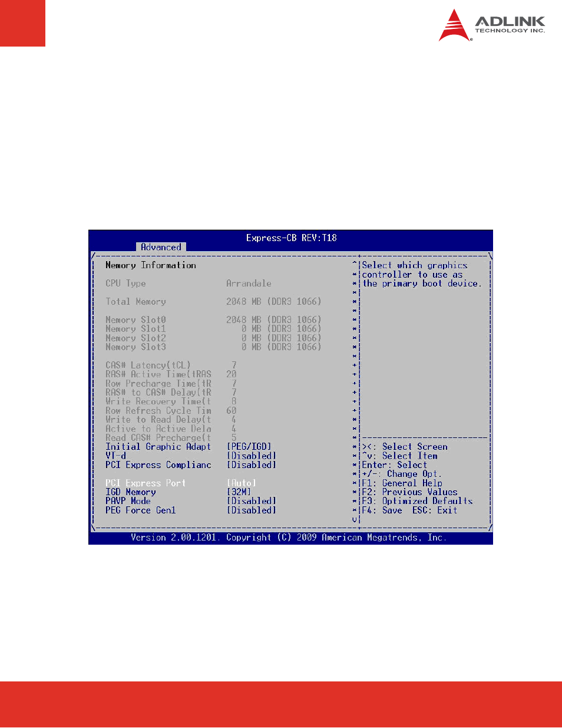Click scroll down 'v' of settings list
Screen dimensions: 562x728
point(355,519)
